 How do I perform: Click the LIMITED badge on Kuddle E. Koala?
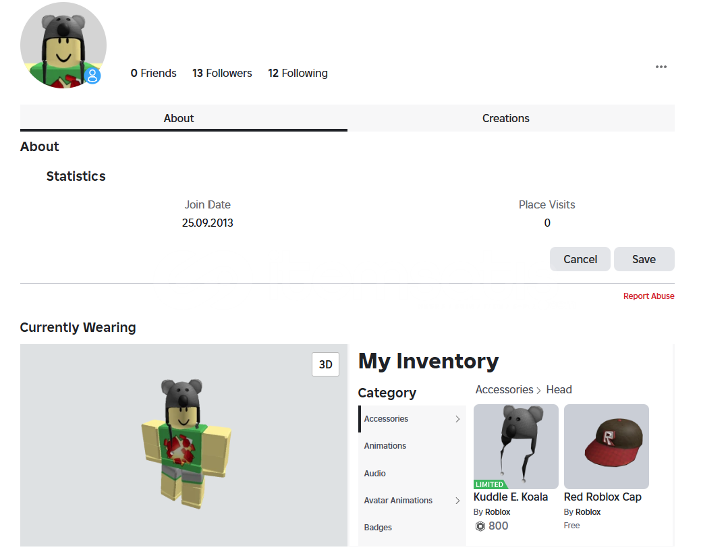point(489,484)
